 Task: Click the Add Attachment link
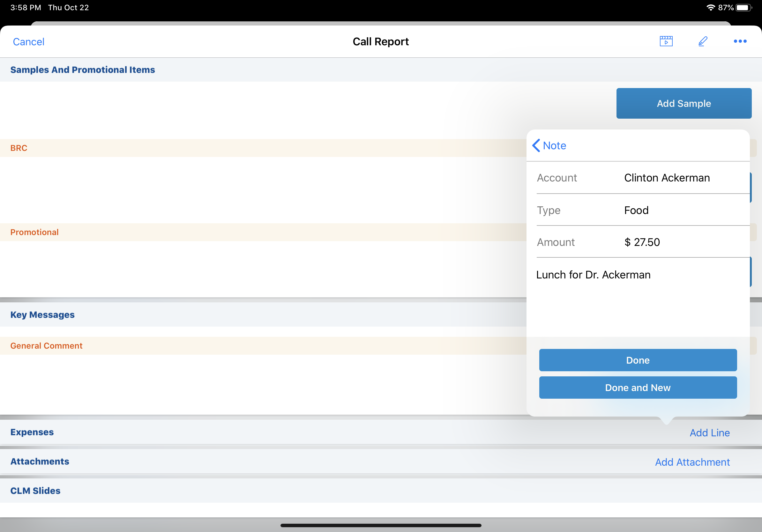click(x=692, y=462)
